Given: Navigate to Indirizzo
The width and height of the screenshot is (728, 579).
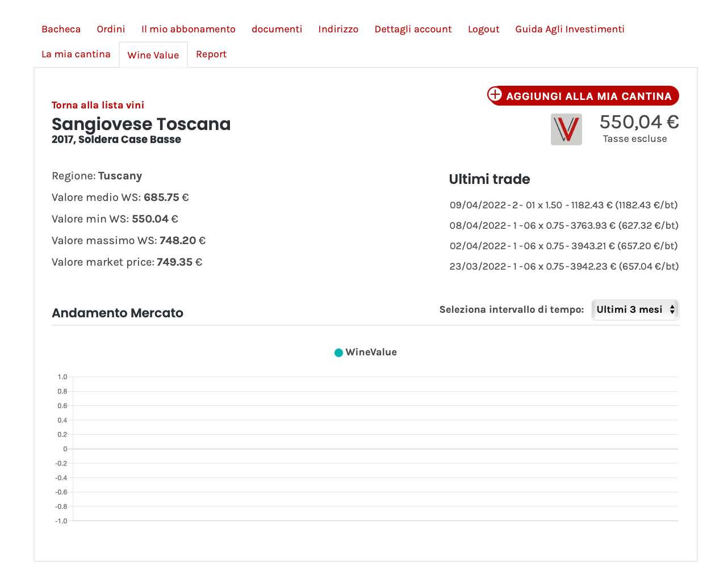Looking at the screenshot, I should click(x=338, y=29).
